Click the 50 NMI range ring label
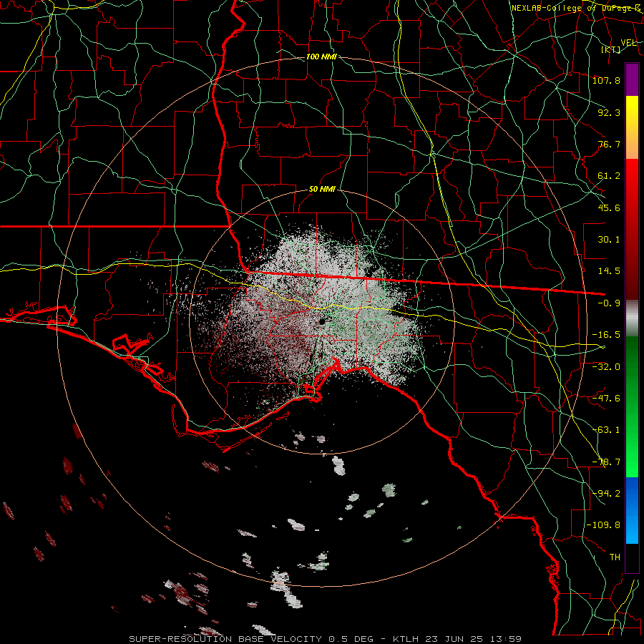The image size is (644, 644). tap(322, 190)
